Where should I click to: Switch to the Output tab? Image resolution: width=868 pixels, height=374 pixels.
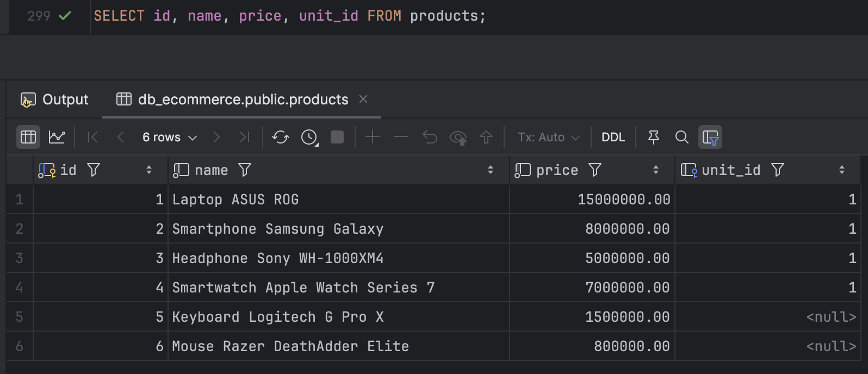(x=55, y=99)
